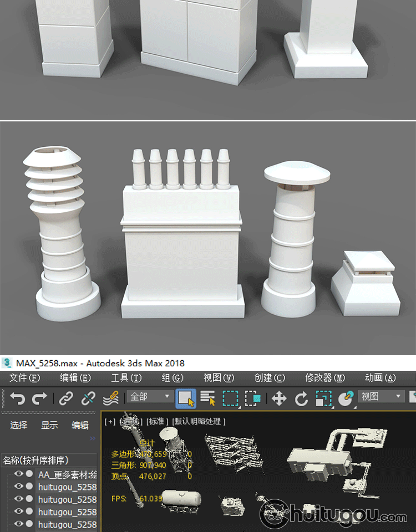416x532 pixels.
Task: Toggle the Window/Crossing selection mode
Action: pyautogui.click(x=253, y=398)
